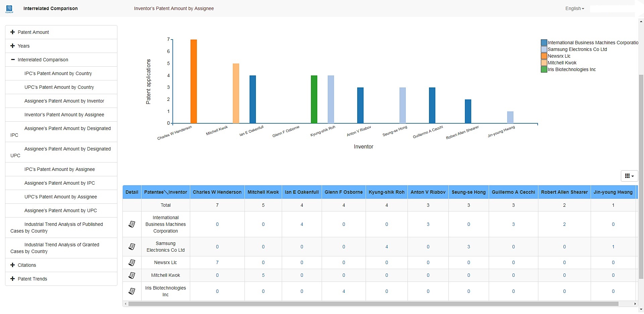
Task: Click the Interrelated Comparison header title
Action: click(x=51, y=8)
